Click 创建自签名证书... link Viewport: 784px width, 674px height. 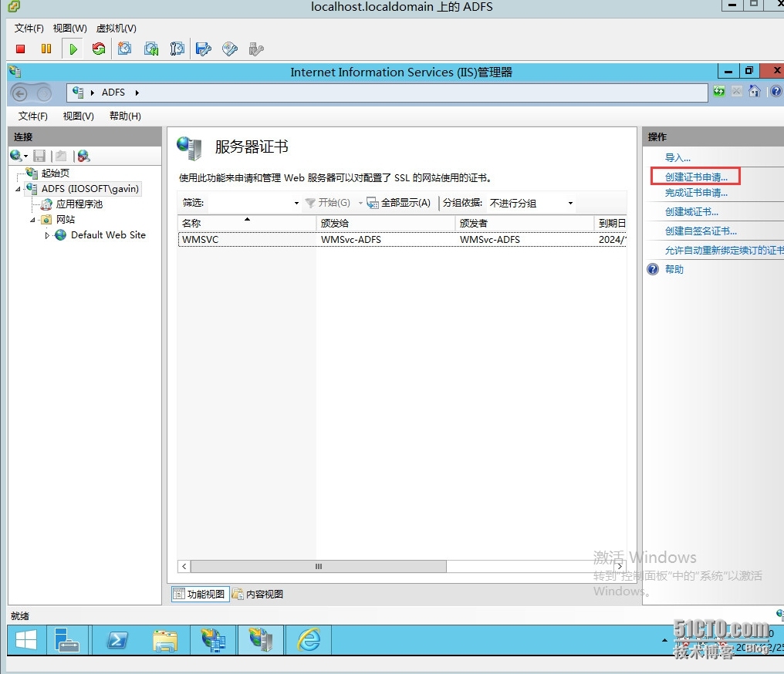point(701,231)
